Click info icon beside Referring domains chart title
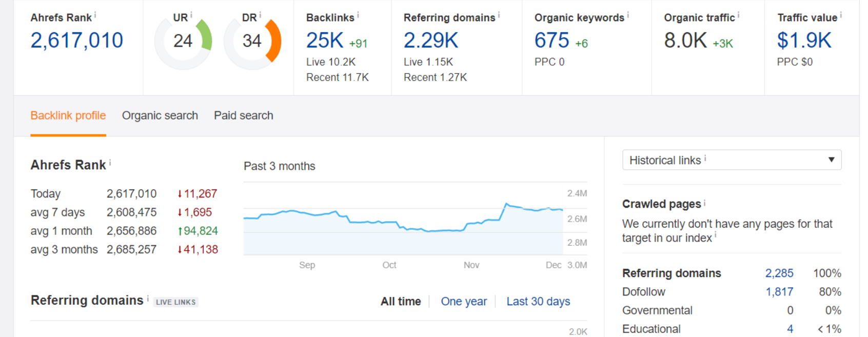The image size is (868, 337). pyautogui.click(x=148, y=298)
